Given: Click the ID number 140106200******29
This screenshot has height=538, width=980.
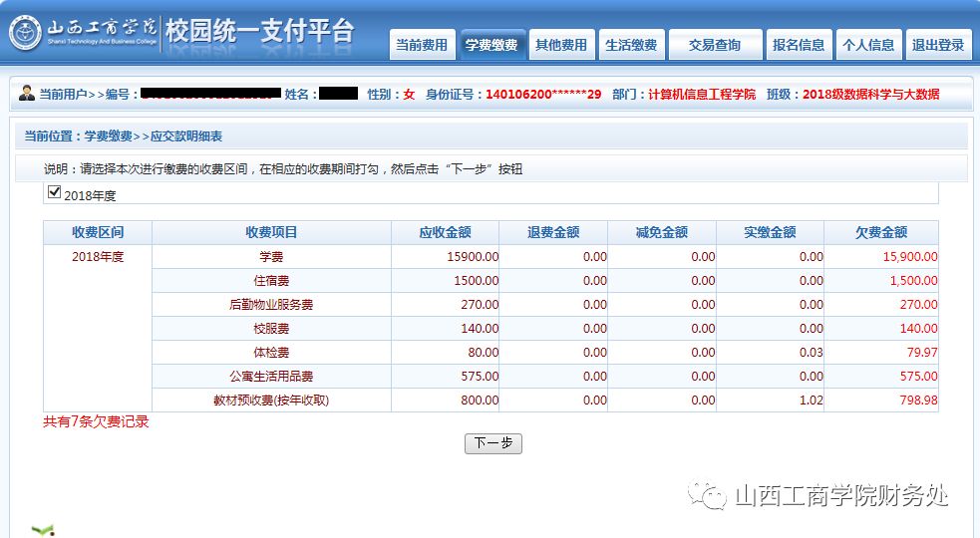Looking at the screenshot, I should click(543, 95).
